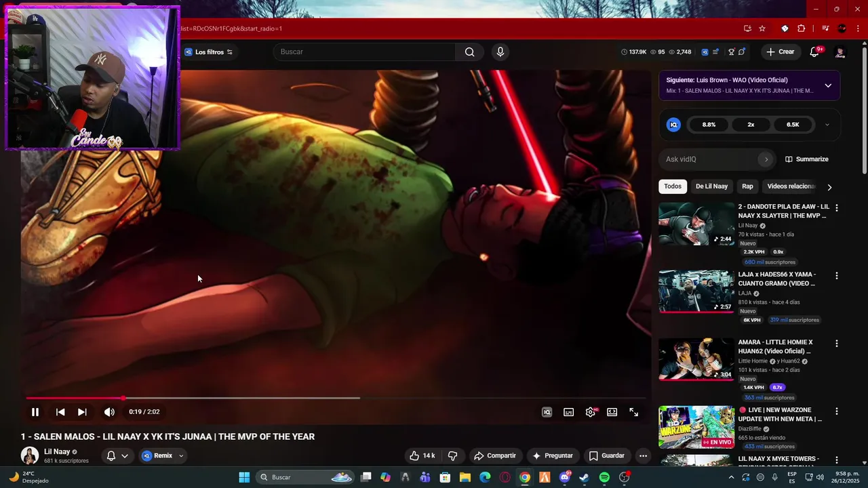Click install app icon in address bar
Image resolution: width=868 pixels, height=488 pixels.
click(x=747, y=28)
